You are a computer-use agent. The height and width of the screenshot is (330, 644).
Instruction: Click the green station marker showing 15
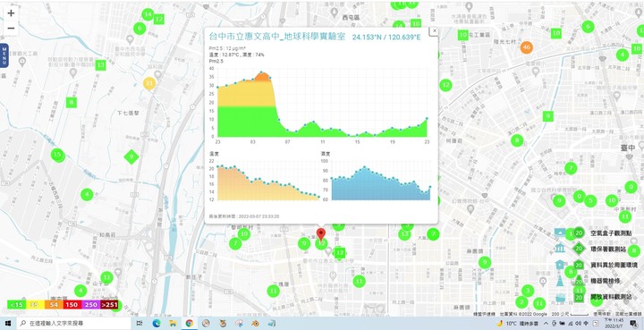(x=58, y=155)
